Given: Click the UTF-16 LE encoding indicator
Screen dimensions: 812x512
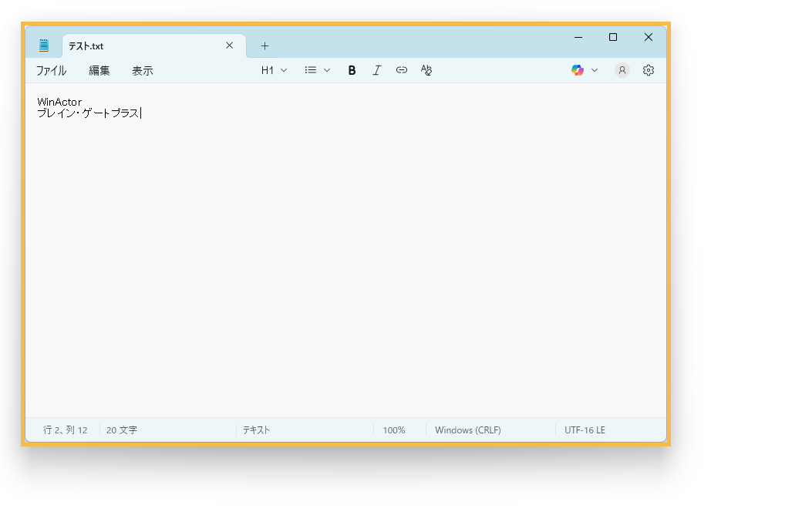Looking at the screenshot, I should point(585,430).
